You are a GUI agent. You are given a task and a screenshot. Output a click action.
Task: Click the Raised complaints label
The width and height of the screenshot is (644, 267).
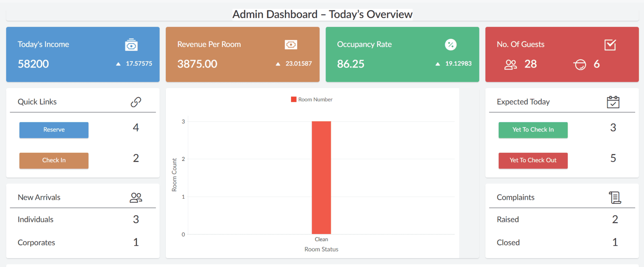508,220
